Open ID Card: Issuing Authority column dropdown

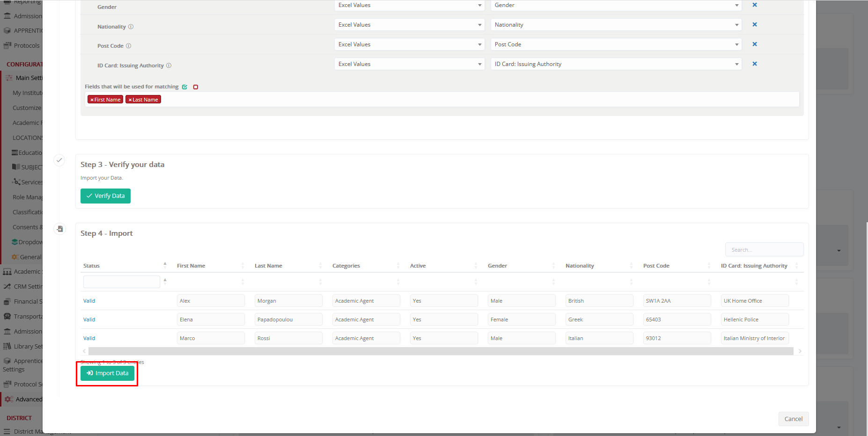(616, 64)
